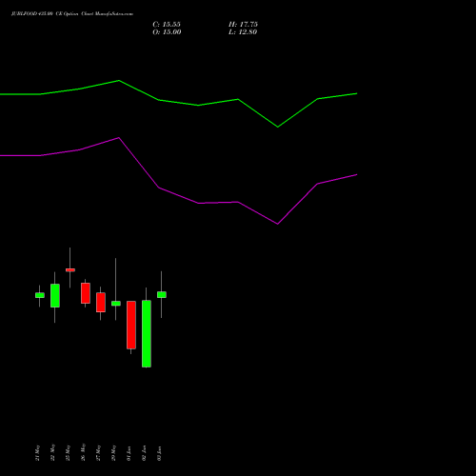Click the small red candle for 25 May
Viewport: 476px width, 476px height.
(70, 270)
